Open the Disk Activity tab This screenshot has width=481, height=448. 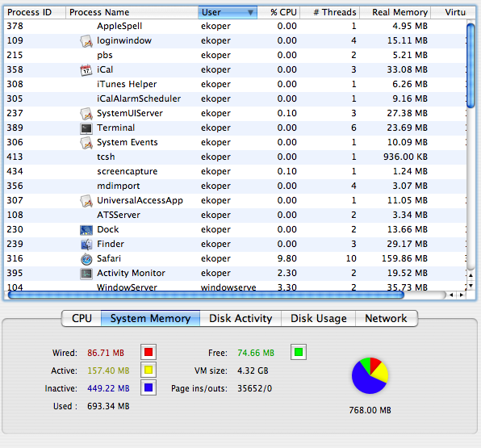(x=240, y=319)
